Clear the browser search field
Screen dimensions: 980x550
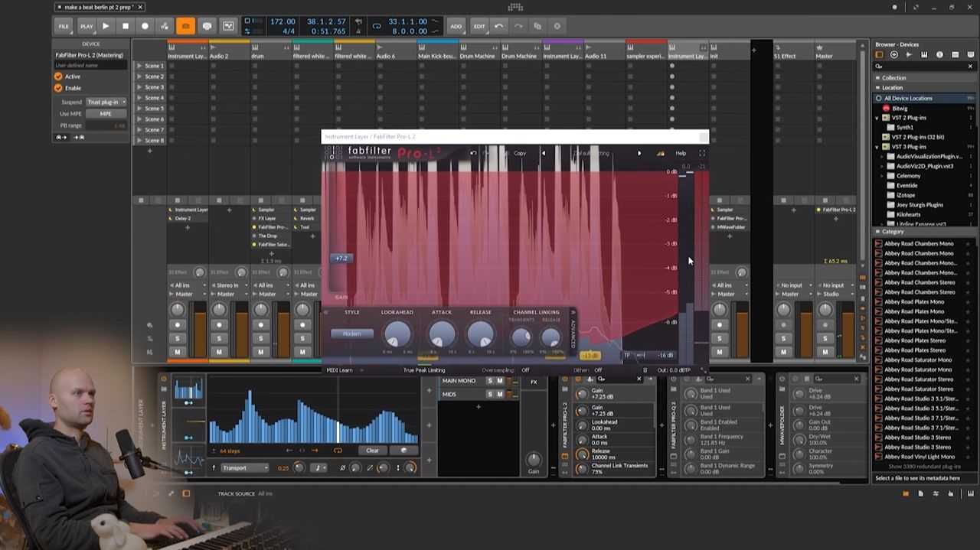(970, 67)
